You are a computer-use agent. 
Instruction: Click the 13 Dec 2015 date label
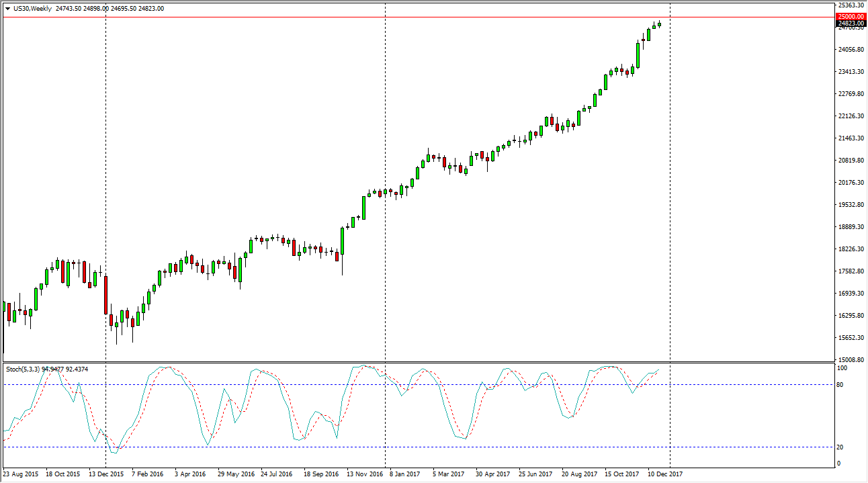105,474
